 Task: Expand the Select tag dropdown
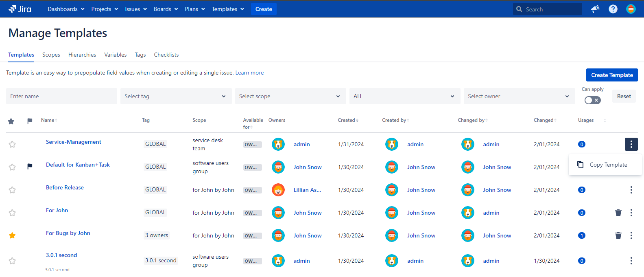(x=176, y=96)
